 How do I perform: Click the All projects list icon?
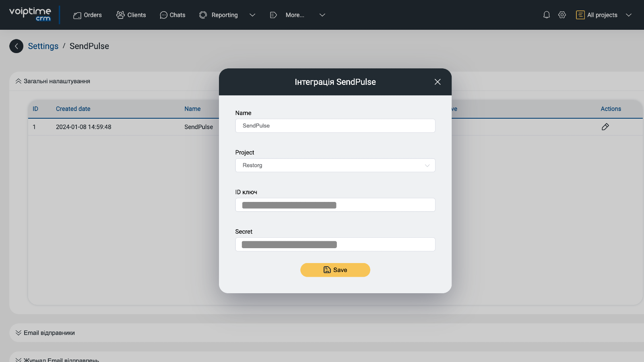[580, 15]
